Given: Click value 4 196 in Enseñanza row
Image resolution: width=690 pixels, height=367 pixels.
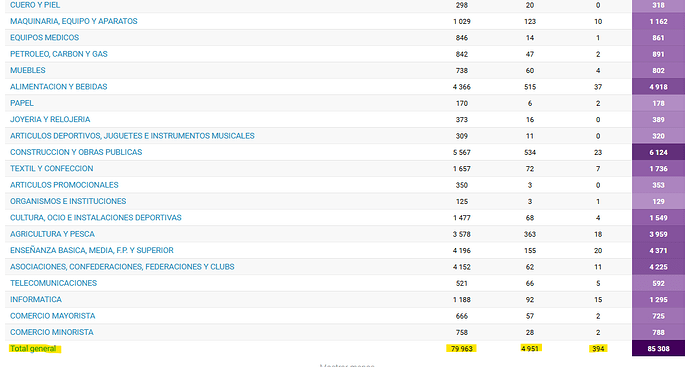Looking at the screenshot, I should 462,250.
